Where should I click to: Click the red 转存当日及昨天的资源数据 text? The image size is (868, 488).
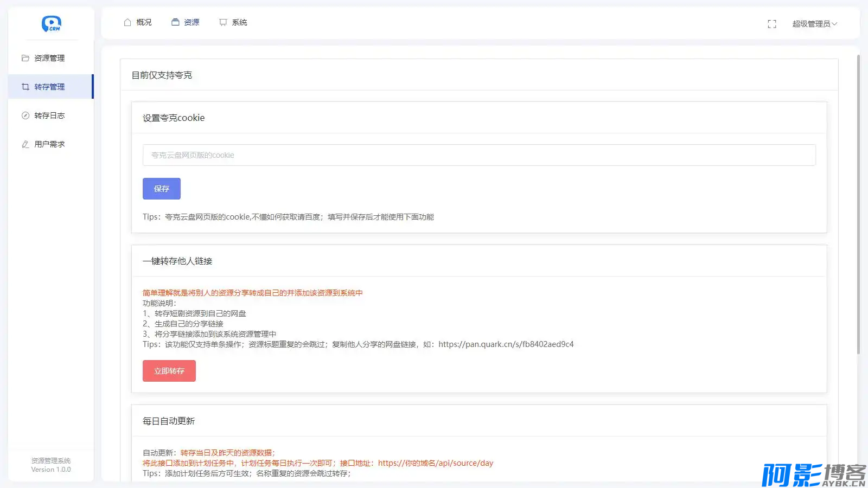[228, 453]
